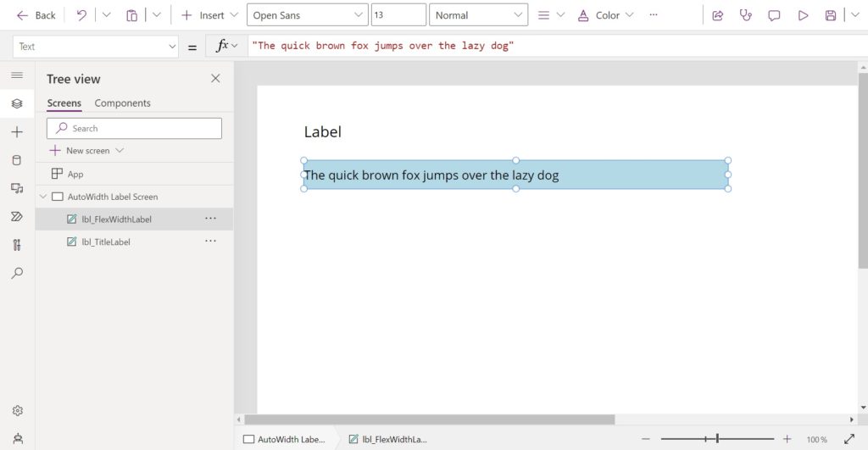The height and width of the screenshot is (450, 868).
Task: Click the zoom slider handle
Action: tap(717, 438)
